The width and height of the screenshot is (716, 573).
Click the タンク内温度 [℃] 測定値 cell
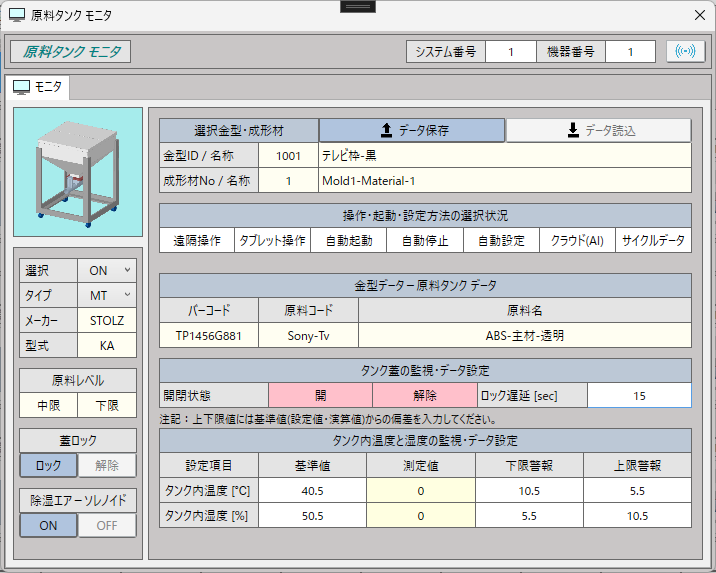(421, 491)
